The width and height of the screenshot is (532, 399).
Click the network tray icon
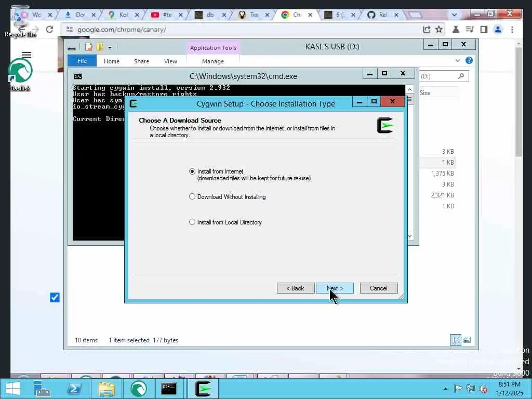pos(471,389)
